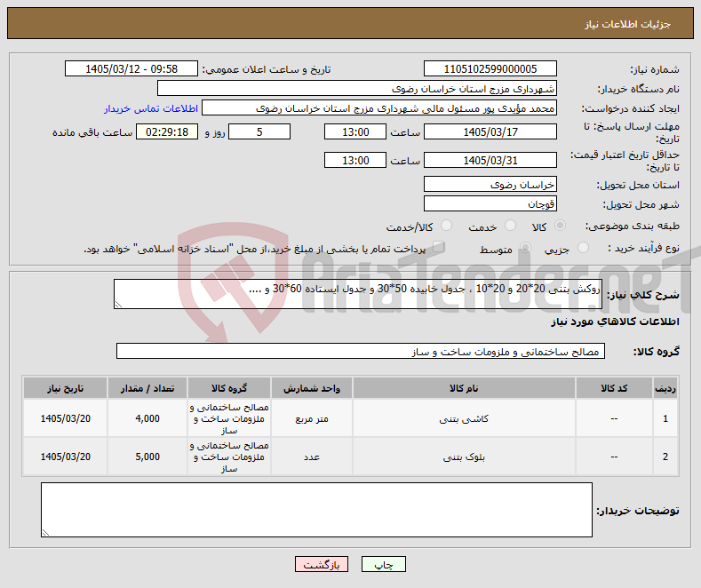Click the need date in the کاشی بتنی row
Viewport: 701px width, 588px height.
pos(65,418)
